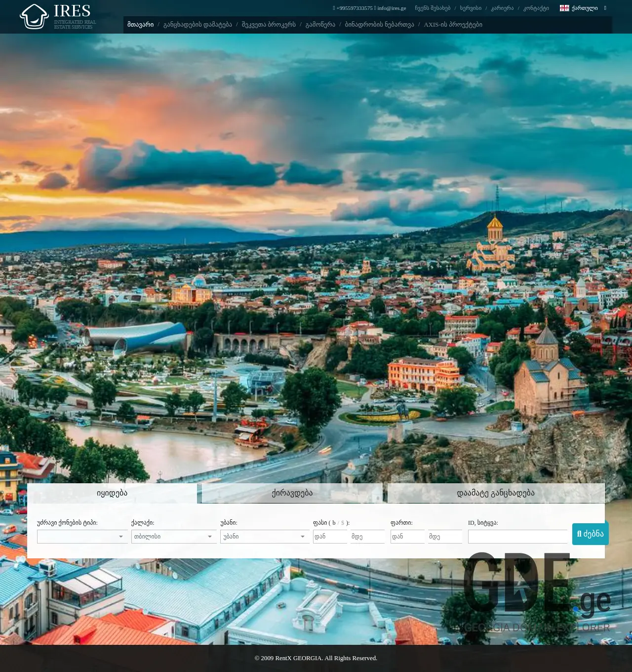This screenshot has width=632, height=672.
Task: Open site search via top-right search icon
Action: click(605, 8)
